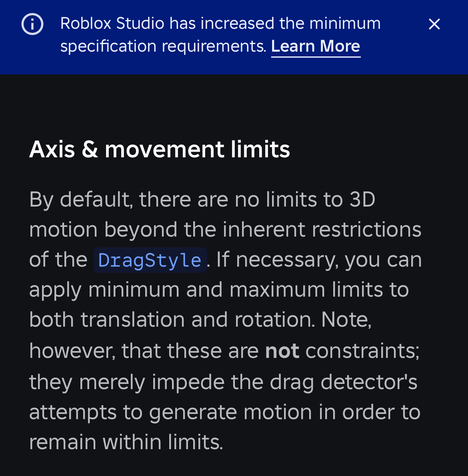Screen dimensions: 468x476
Task: Click the word "translation" in the paragraph
Action: pos(132,320)
